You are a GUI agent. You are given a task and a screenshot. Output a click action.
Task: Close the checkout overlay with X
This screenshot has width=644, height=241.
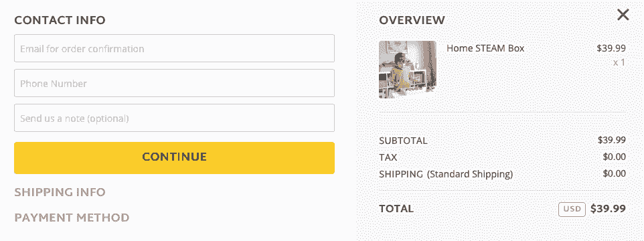[623, 15]
